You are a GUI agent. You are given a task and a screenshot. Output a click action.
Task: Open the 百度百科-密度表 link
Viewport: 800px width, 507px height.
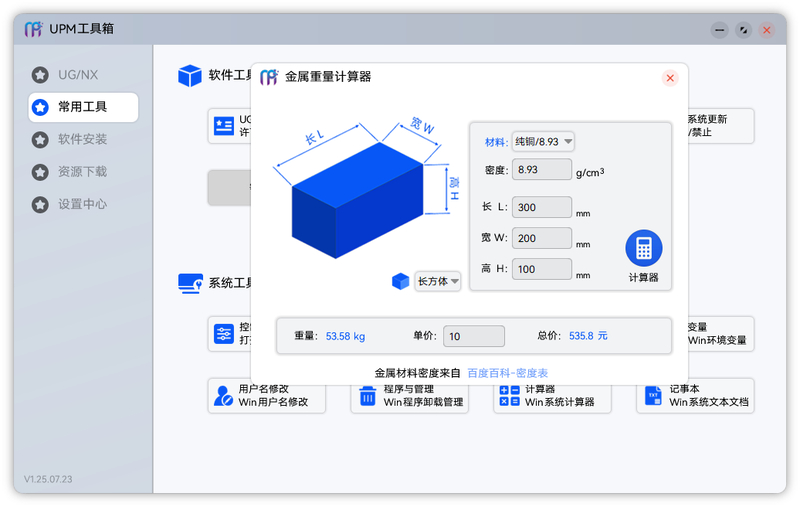click(x=508, y=373)
